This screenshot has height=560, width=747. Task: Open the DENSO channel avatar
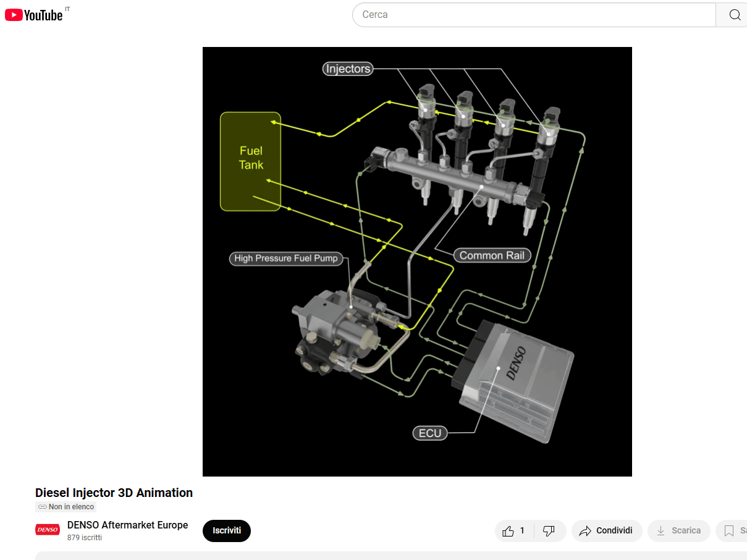(48, 530)
